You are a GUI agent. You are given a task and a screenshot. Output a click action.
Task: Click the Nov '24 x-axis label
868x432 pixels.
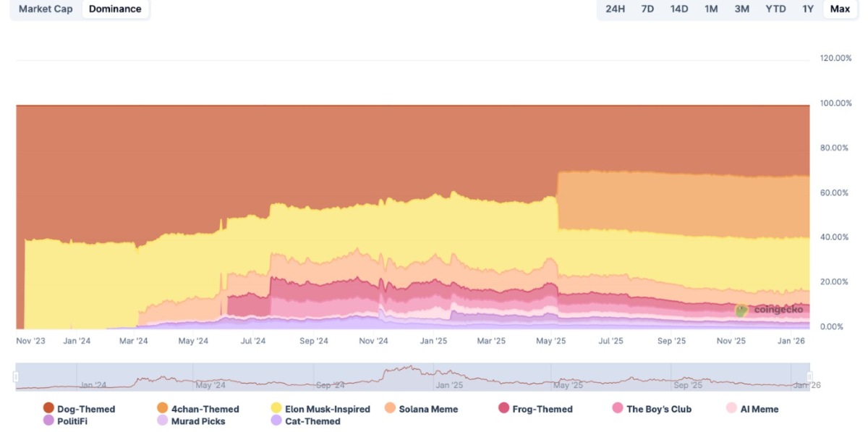374,340
